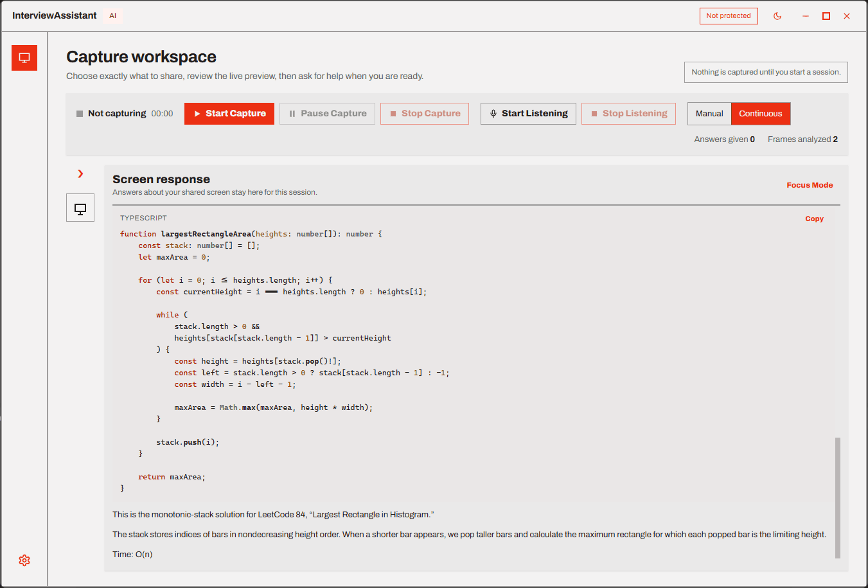This screenshot has height=588, width=868.
Task: Click the monitor icon beside Screen response
Action: click(x=80, y=208)
